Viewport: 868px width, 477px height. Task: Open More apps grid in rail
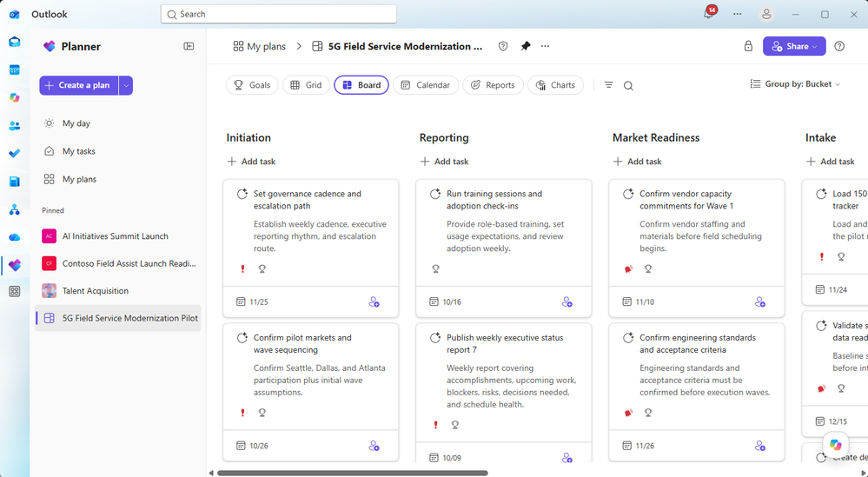[x=15, y=292]
